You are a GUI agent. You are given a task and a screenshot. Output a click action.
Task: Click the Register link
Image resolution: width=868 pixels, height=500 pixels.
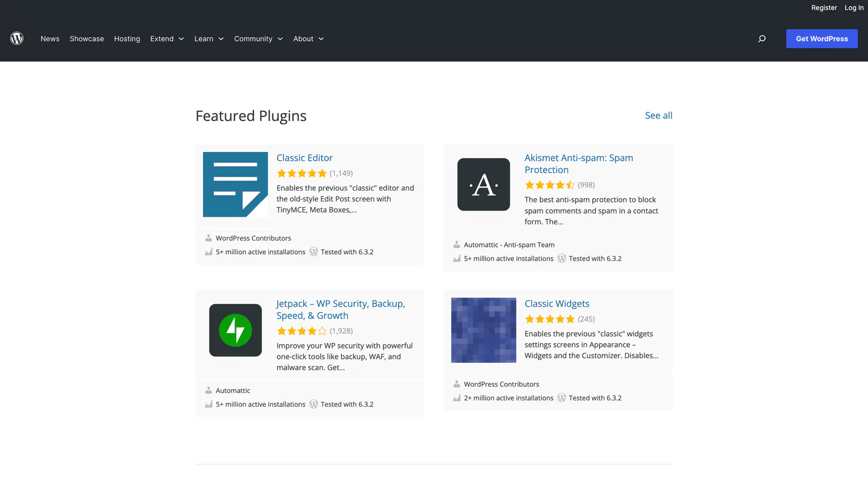point(824,8)
